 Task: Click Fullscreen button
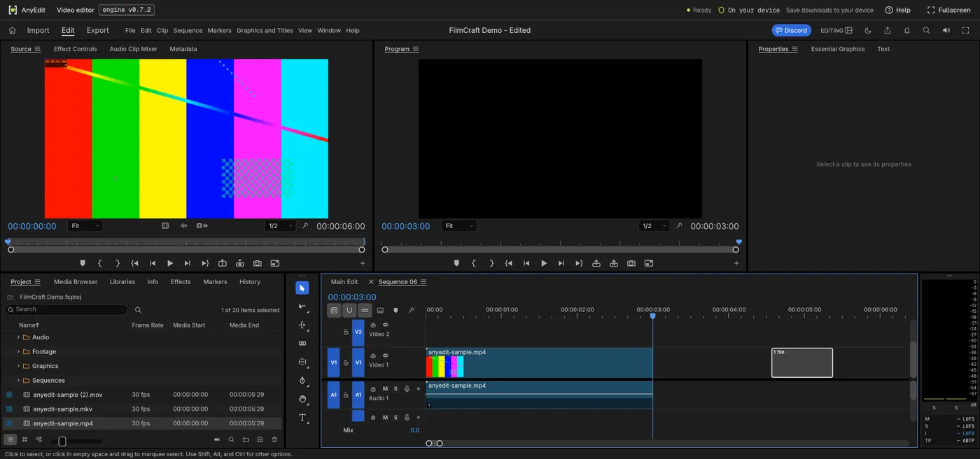pyautogui.click(x=949, y=10)
